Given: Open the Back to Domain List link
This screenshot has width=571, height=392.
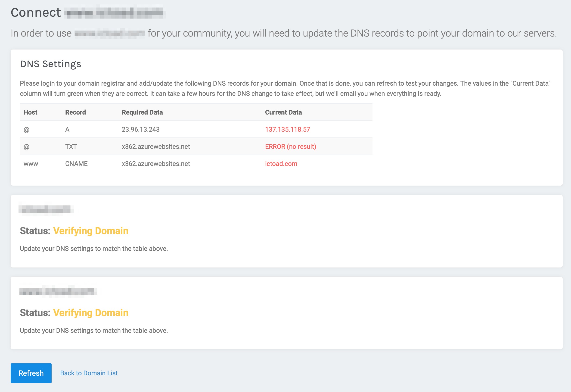Looking at the screenshot, I should [89, 373].
